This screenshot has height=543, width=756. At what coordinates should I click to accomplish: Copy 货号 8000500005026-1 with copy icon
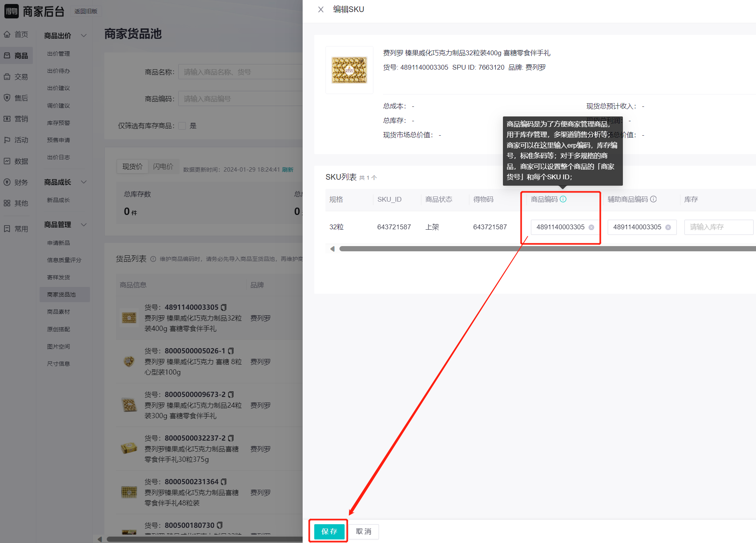(x=231, y=351)
